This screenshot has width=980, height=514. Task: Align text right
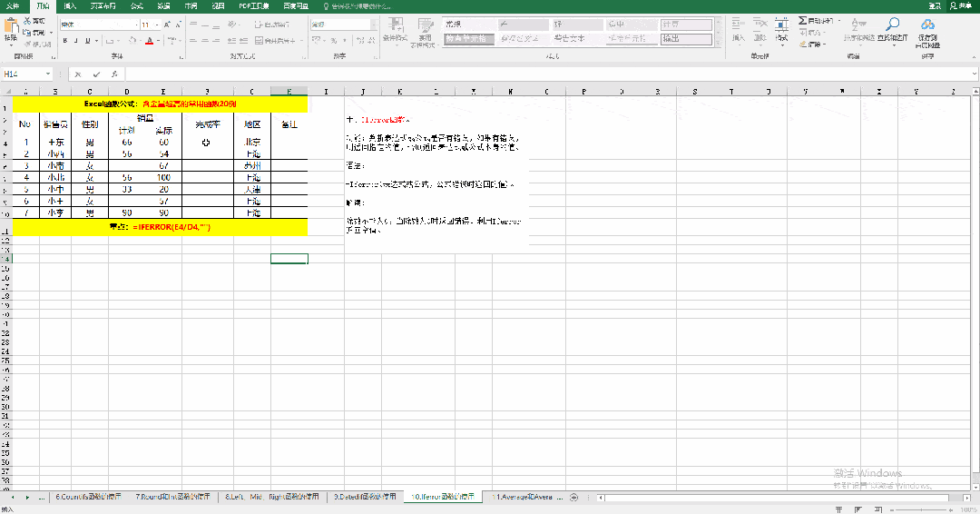coord(216,41)
